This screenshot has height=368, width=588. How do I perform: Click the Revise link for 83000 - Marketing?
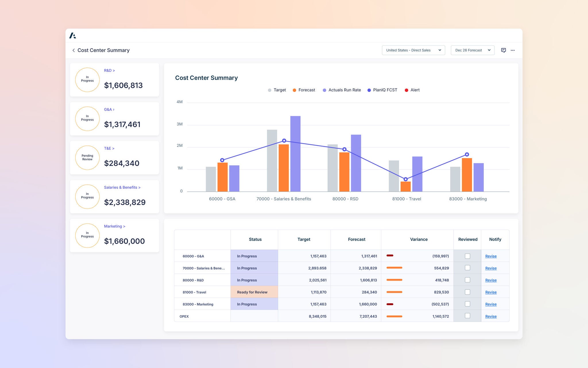(491, 304)
